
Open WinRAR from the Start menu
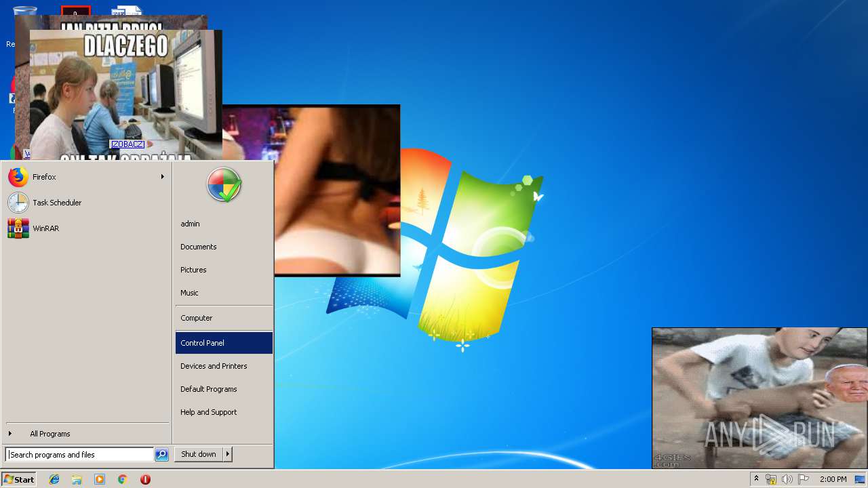pos(86,228)
